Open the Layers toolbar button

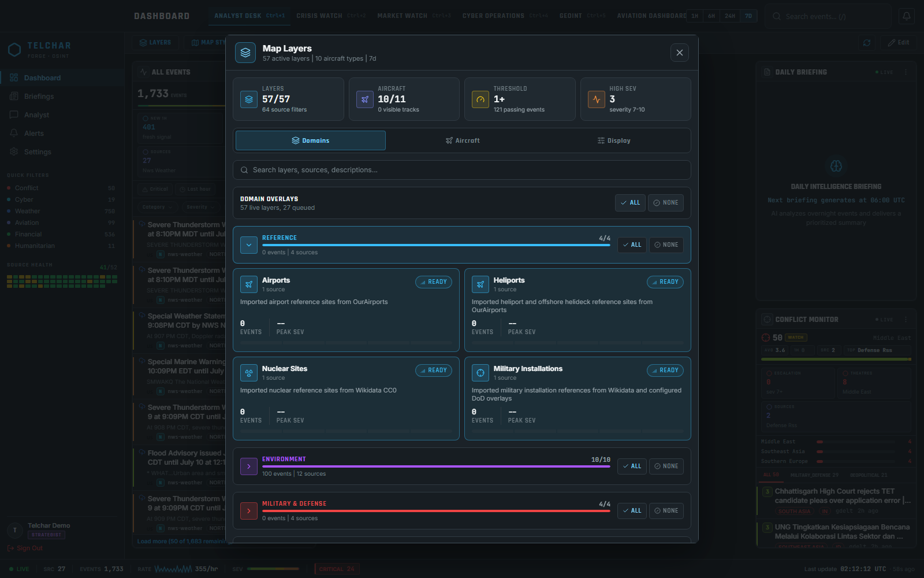(155, 42)
